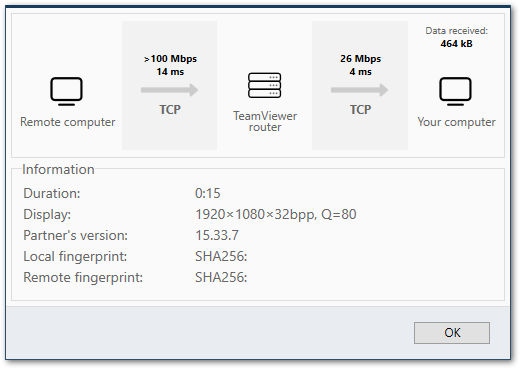Click the arrow from Remote computer to router
Screen dimensions: 520x369
[169, 90]
